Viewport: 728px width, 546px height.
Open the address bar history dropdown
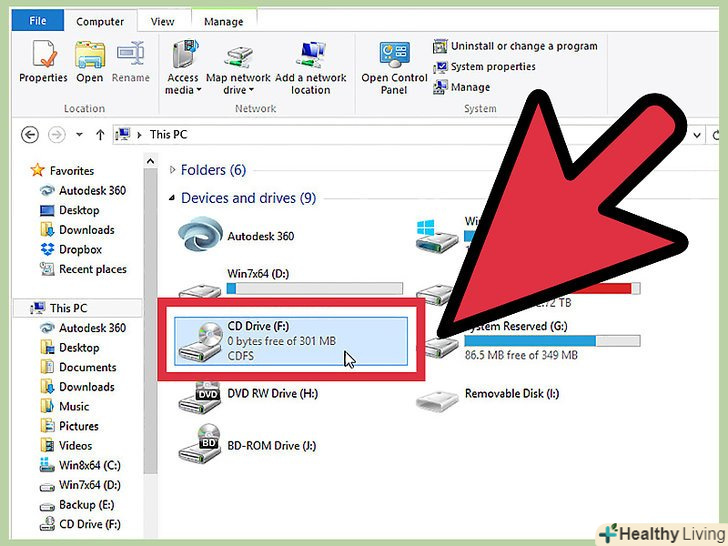[697, 135]
